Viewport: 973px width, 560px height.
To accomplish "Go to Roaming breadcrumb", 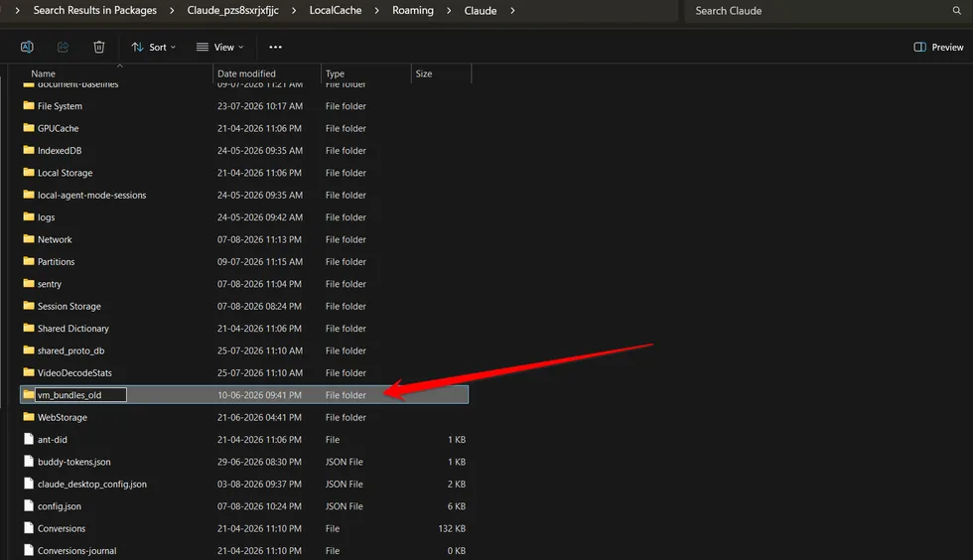I will coord(413,11).
